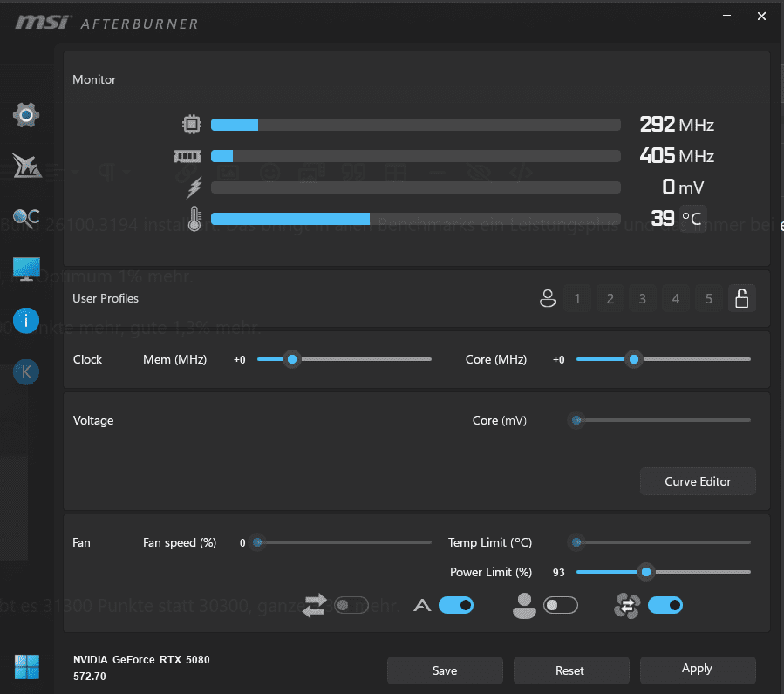Select user profile 4
This screenshot has height=694, width=784.
pyautogui.click(x=676, y=298)
